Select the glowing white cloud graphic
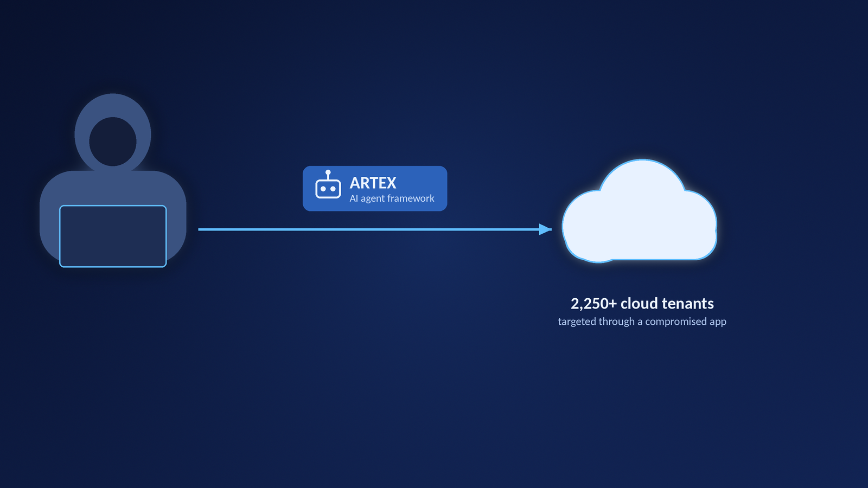 click(640, 211)
